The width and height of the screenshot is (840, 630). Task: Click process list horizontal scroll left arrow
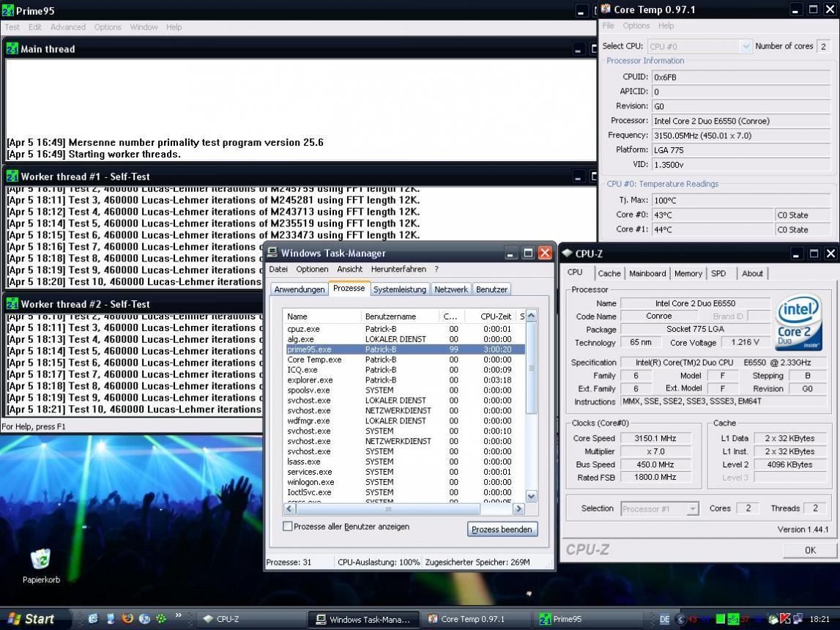(x=289, y=508)
